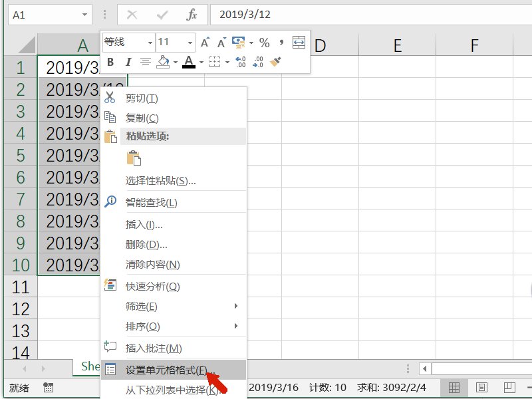Increase the font size
The height and width of the screenshot is (399, 532).
pos(205,41)
